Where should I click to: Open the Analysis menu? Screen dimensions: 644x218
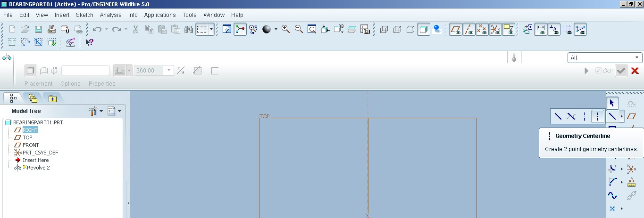coord(111,15)
